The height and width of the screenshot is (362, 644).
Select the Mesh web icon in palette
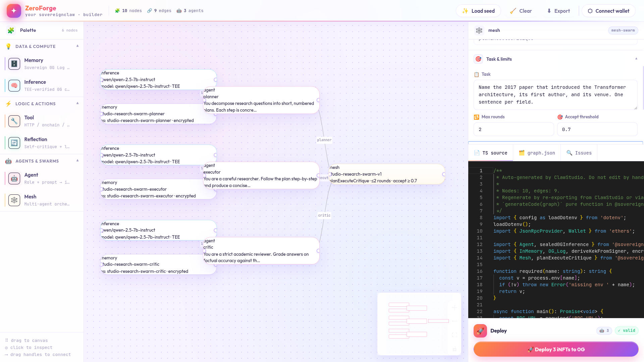14,200
